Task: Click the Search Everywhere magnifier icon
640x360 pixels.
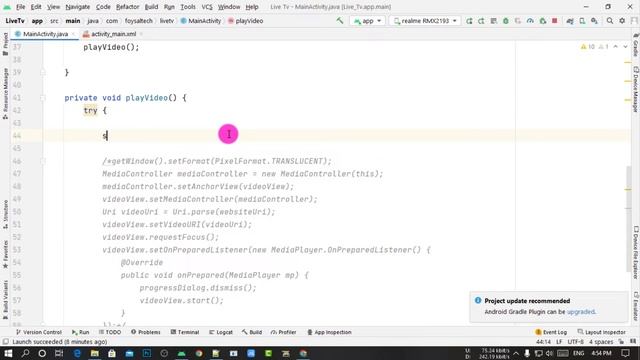Action: pos(610,21)
